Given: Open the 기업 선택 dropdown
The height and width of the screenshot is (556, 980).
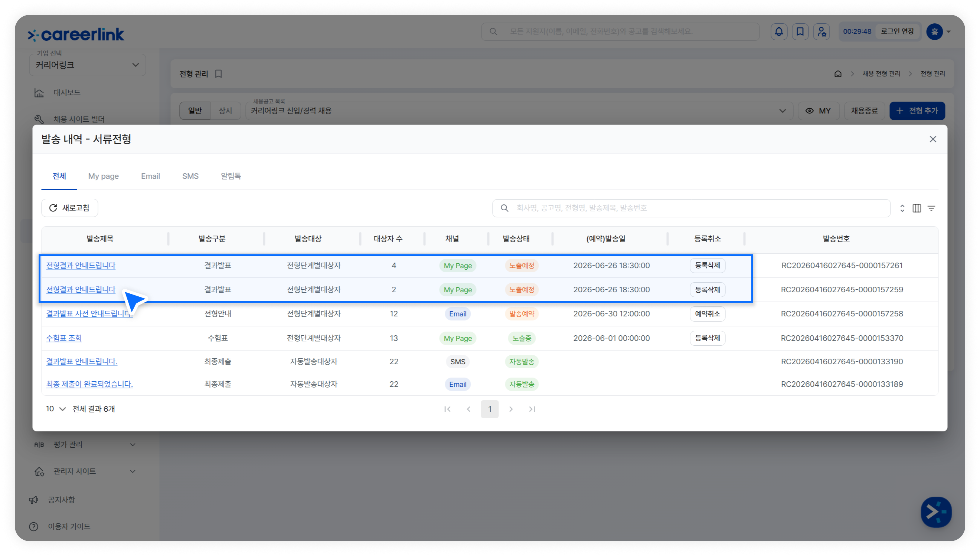Looking at the screenshot, I should pos(88,65).
